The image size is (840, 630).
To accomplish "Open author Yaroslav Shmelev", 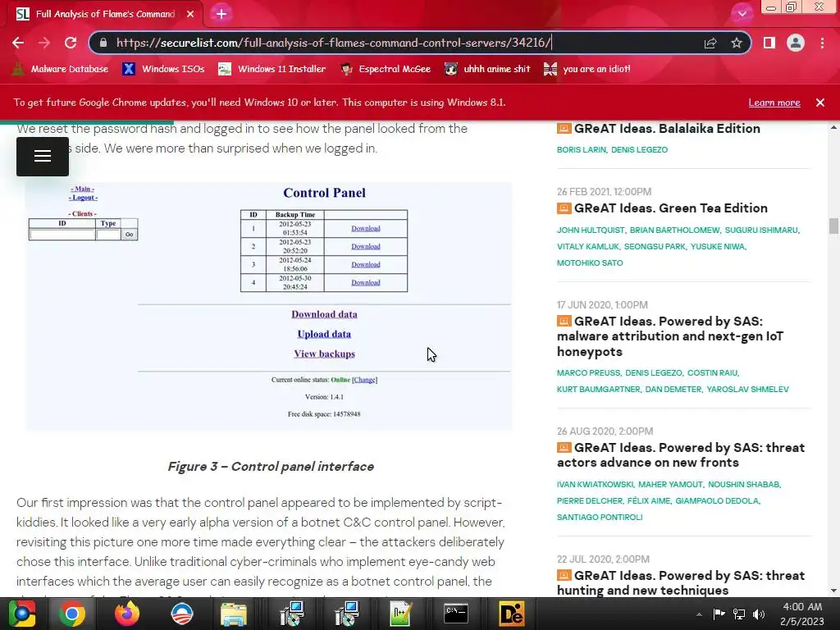I will coord(747,390).
